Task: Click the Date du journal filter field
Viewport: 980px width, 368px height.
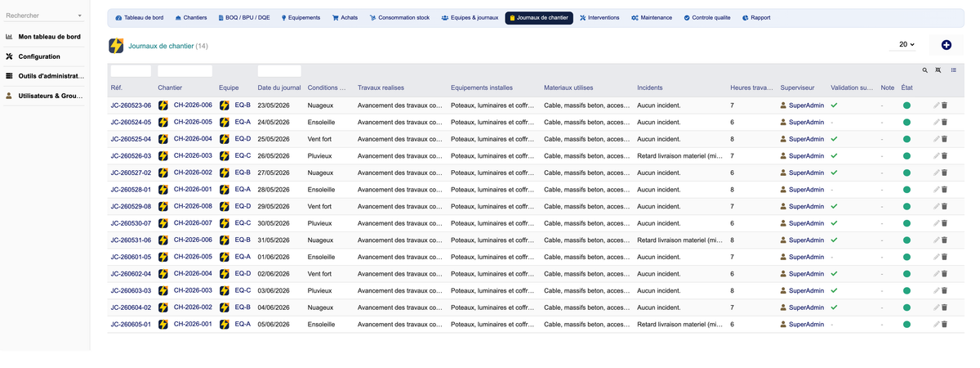Action: [279, 71]
